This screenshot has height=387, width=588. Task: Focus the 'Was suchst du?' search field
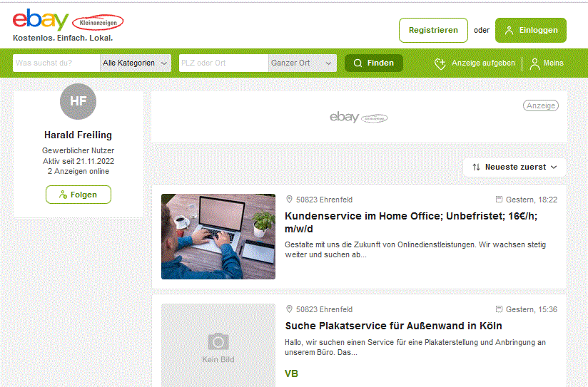[x=56, y=63]
